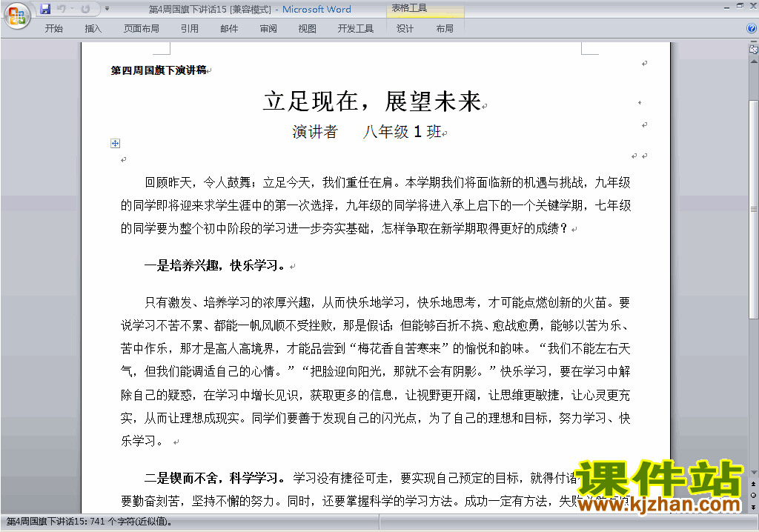
Task: Click the 表格工具 contextual tab header
Action: (409, 8)
